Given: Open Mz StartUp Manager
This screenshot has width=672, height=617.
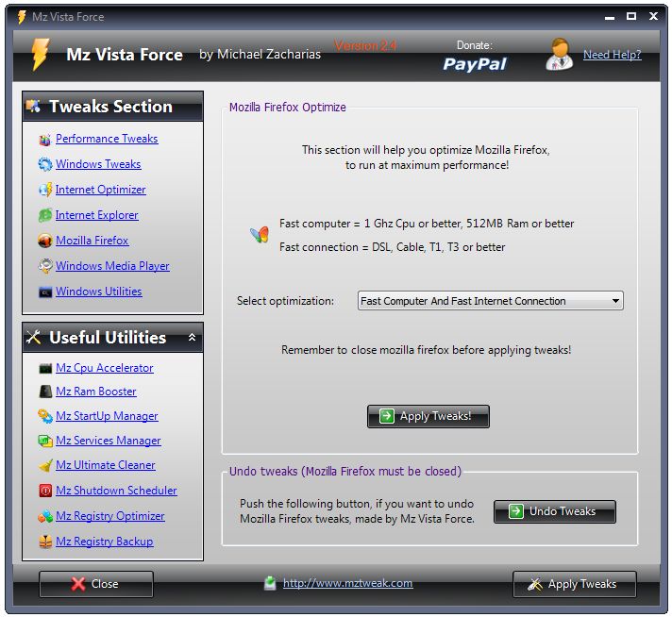Looking at the screenshot, I should [x=107, y=416].
